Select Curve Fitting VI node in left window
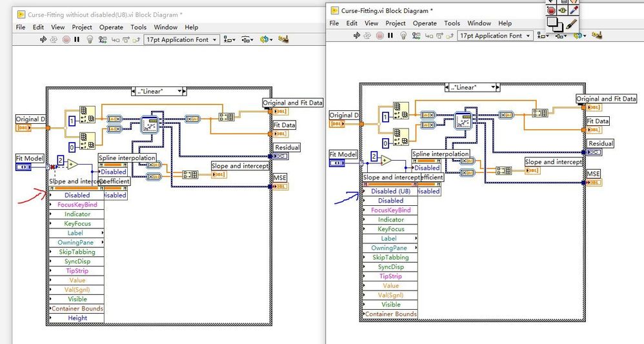Screen dimensions: 644x344 (x=150, y=125)
